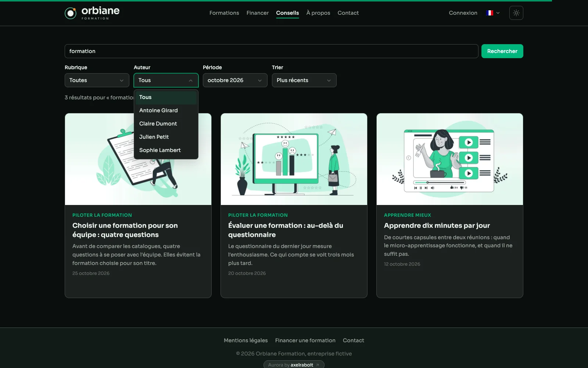The height and width of the screenshot is (368, 588).
Task: Open the Aurora by axelraboit badge link
Action: (294, 365)
